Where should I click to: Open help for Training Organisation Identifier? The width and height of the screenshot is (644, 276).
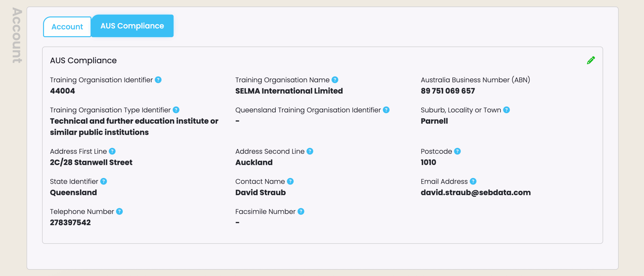[x=158, y=80]
